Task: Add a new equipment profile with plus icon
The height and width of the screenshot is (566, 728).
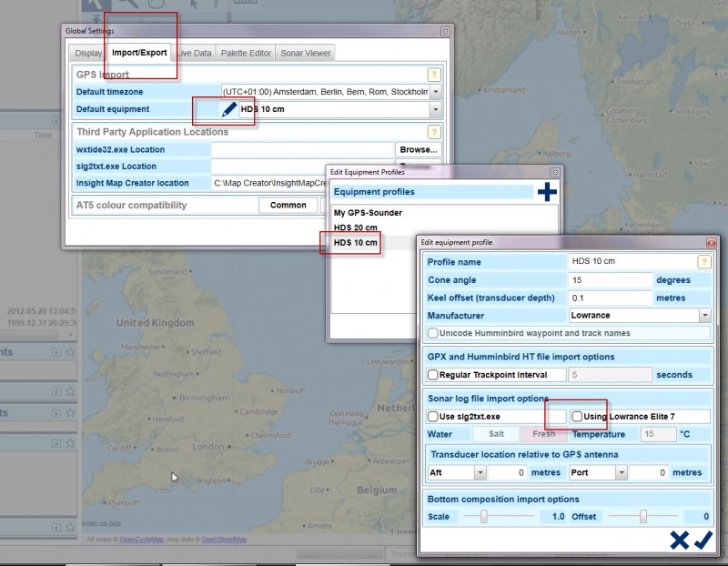Action: click(x=547, y=192)
